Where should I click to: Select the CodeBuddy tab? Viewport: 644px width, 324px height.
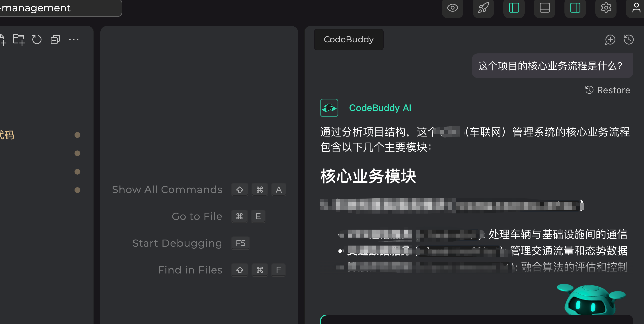pos(349,39)
